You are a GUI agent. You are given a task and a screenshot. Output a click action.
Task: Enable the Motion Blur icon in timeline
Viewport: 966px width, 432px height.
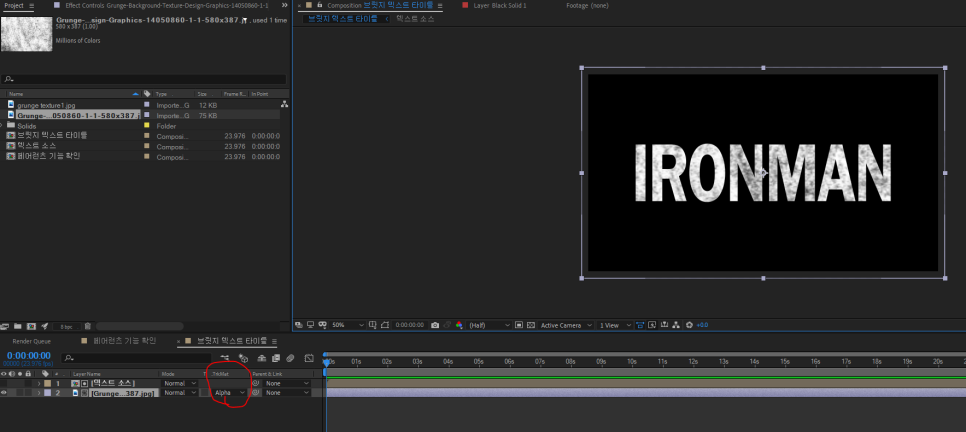click(x=290, y=357)
